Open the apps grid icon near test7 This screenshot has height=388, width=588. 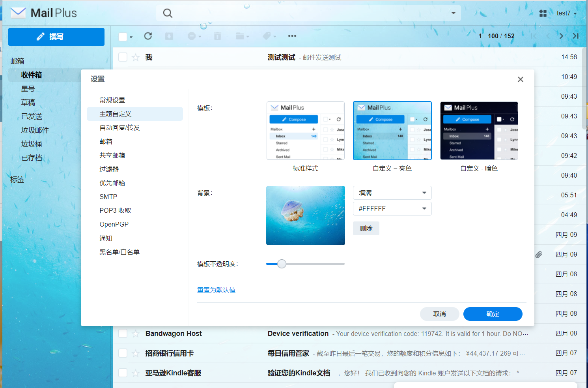coord(543,13)
